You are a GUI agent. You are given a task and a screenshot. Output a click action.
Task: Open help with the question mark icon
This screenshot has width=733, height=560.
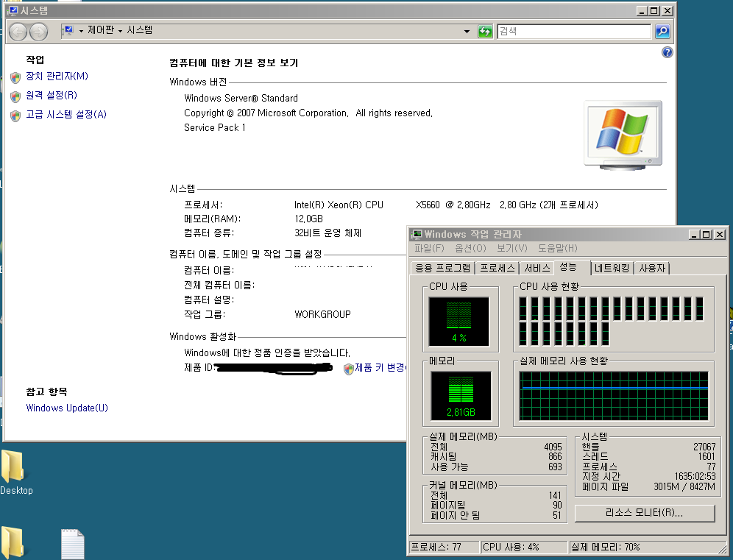click(x=668, y=52)
